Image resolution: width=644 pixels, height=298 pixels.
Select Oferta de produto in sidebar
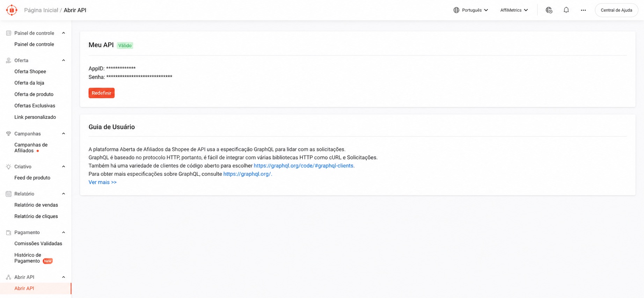pyautogui.click(x=34, y=94)
